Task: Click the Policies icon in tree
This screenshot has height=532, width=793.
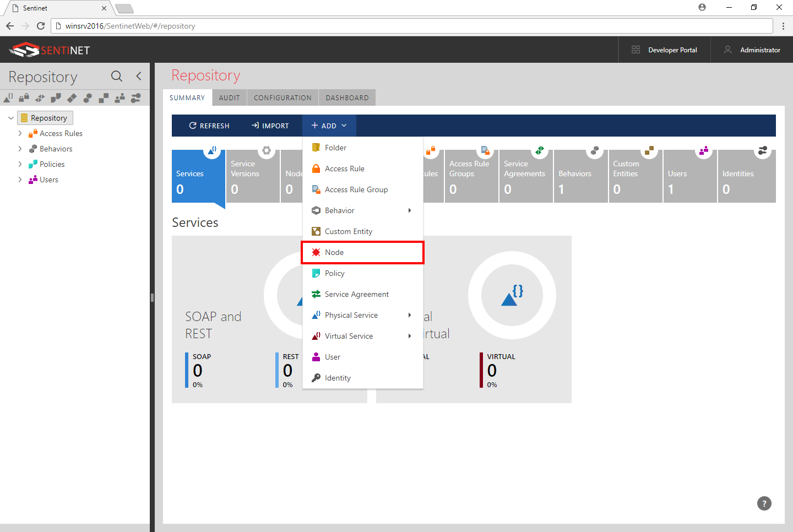Action: [33, 164]
